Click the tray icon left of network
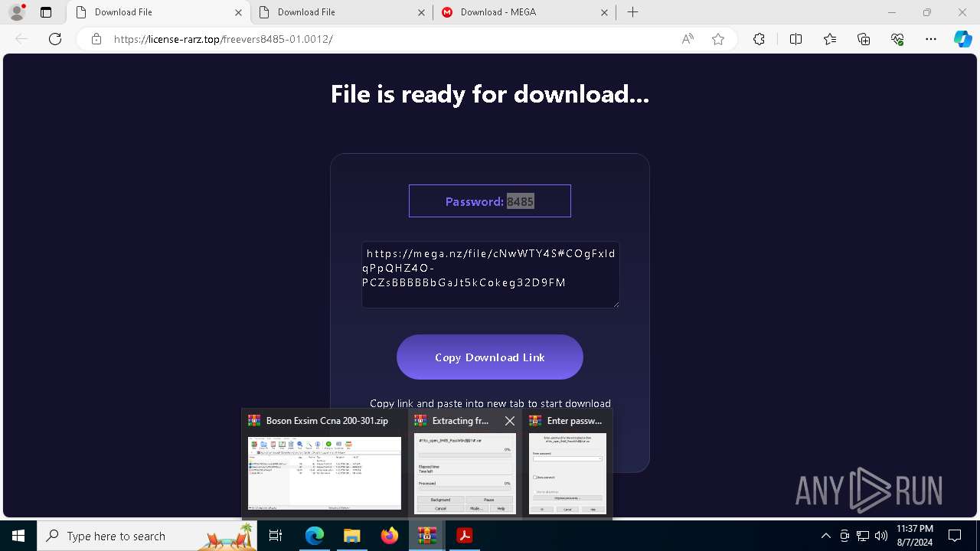980x551 pixels. (x=844, y=536)
